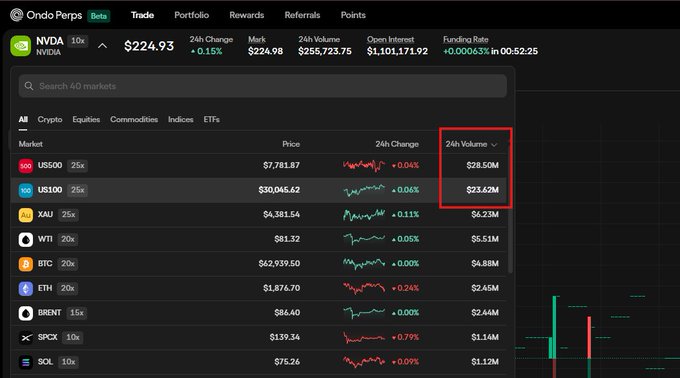The height and width of the screenshot is (378, 680).
Task: Click the US100 blue market icon
Action: 26,190
